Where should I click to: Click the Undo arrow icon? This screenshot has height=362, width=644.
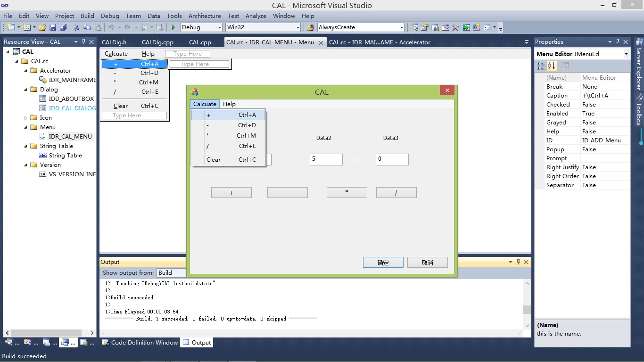(x=111, y=27)
